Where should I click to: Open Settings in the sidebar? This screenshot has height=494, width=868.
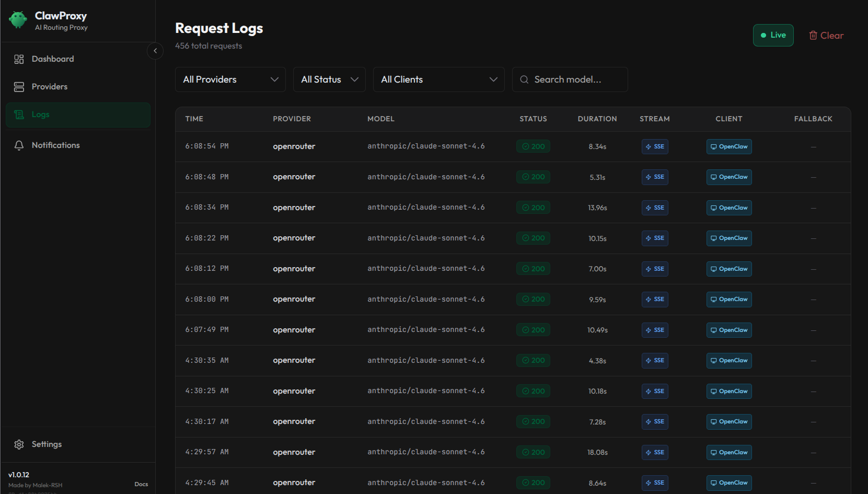pyautogui.click(x=78, y=444)
